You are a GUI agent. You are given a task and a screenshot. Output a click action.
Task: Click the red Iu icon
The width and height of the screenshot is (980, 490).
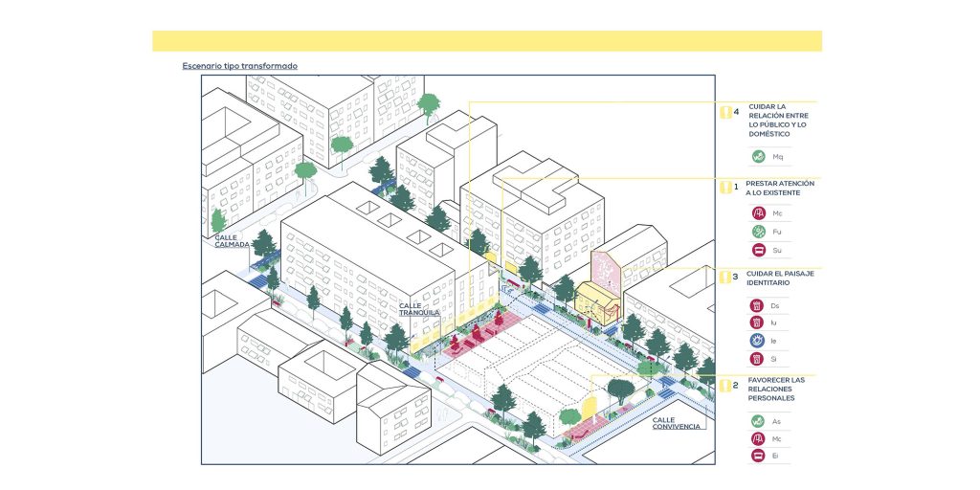pyautogui.click(x=757, y=323)
